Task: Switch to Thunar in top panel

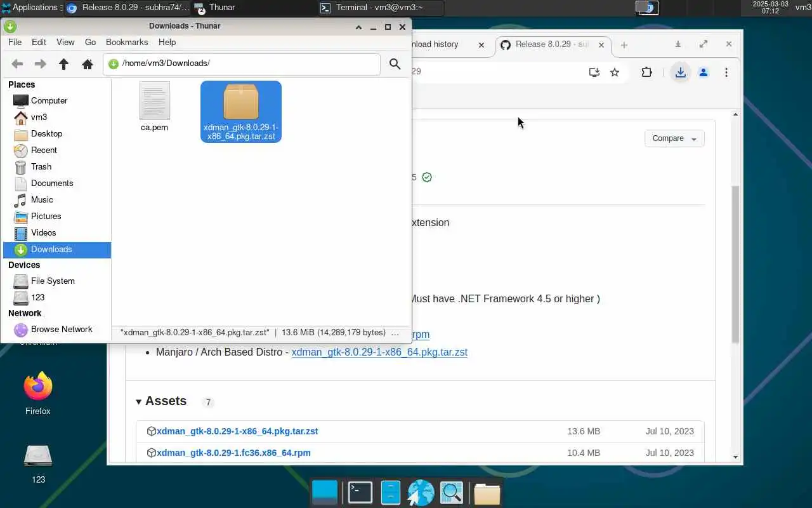Action: (x=254, y=8)
